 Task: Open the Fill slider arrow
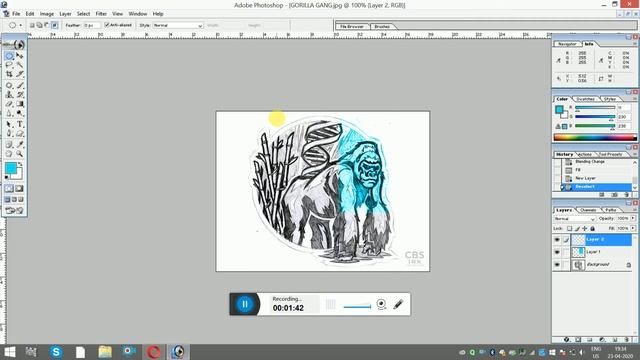[x=633, y=228]
